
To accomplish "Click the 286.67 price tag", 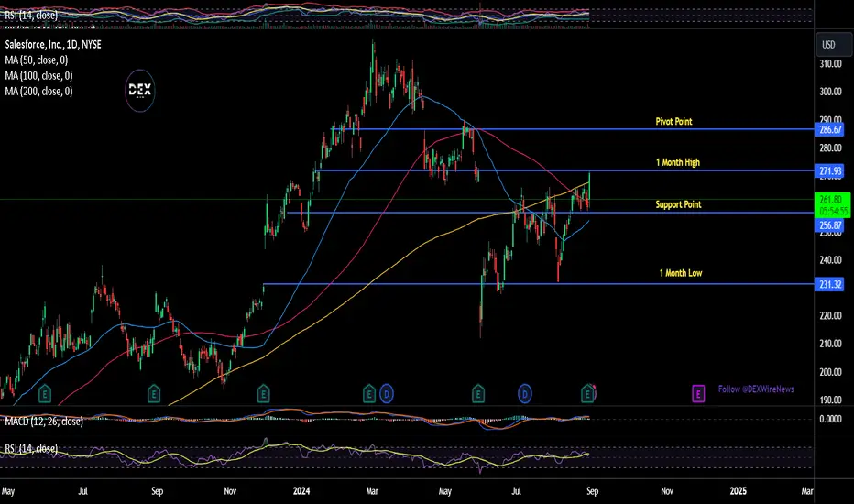I will click(830, 130).
